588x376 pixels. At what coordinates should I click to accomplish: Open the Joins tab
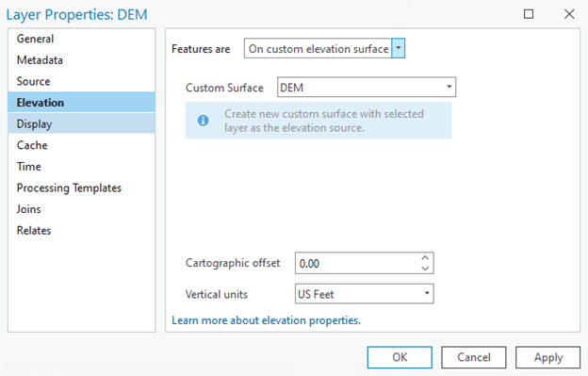click(x=81, y=209)
